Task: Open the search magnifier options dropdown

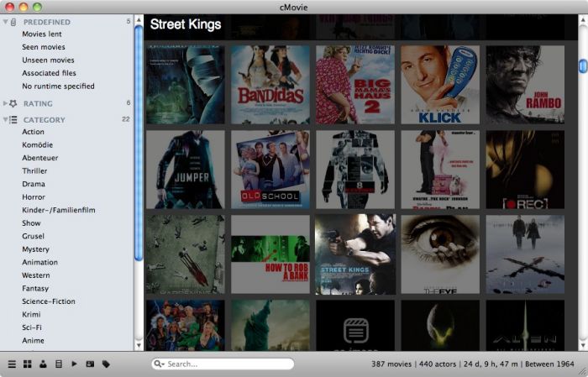Action: tap(158, 364)
